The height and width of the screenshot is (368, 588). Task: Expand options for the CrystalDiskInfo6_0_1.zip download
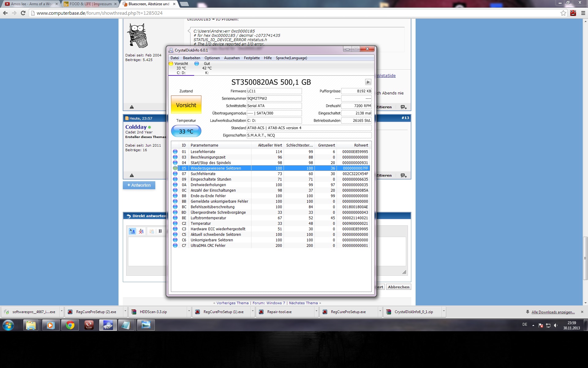443,312
